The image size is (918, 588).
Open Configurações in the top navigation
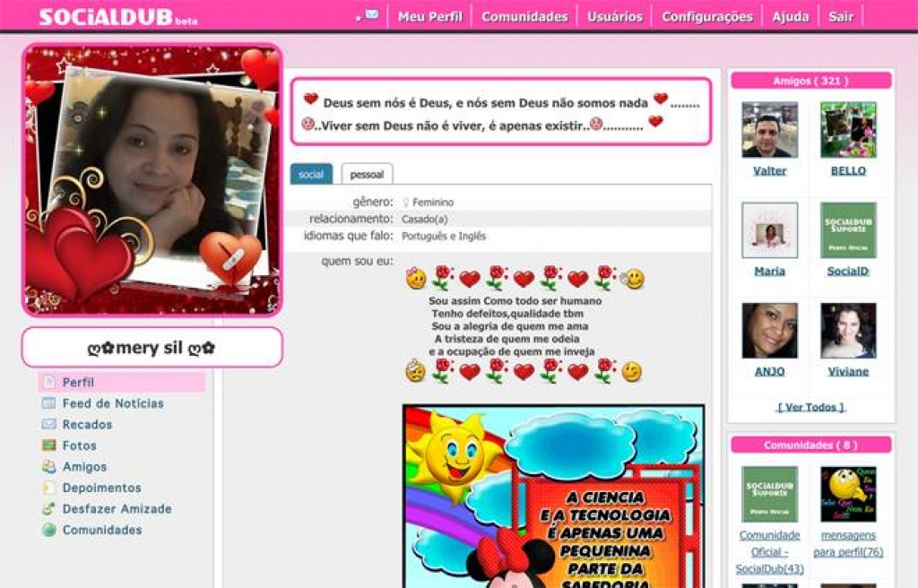(706, 16)
